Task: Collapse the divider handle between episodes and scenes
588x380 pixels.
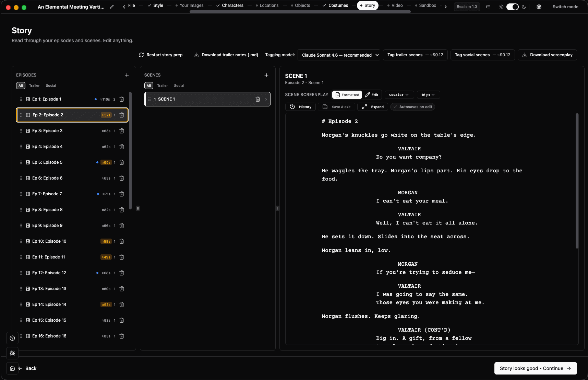Action: tap(138, 208)
